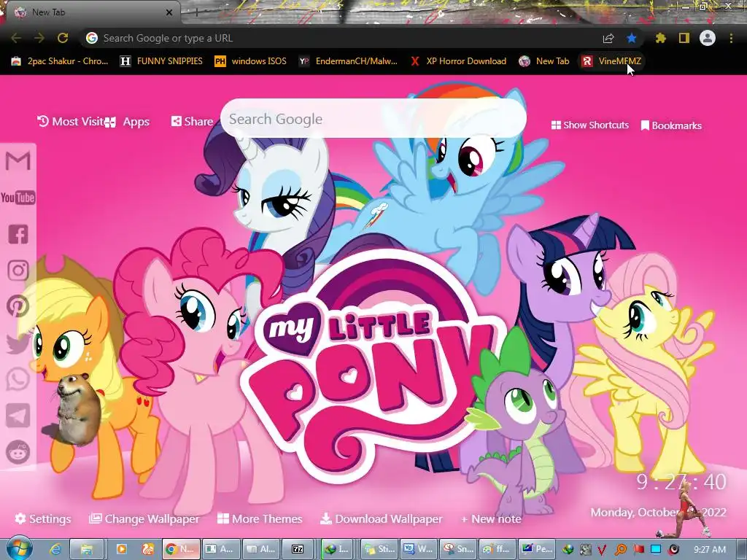Open Reddit icon in sidebar
Screen dimensions: 747x560
click(18, 452)
